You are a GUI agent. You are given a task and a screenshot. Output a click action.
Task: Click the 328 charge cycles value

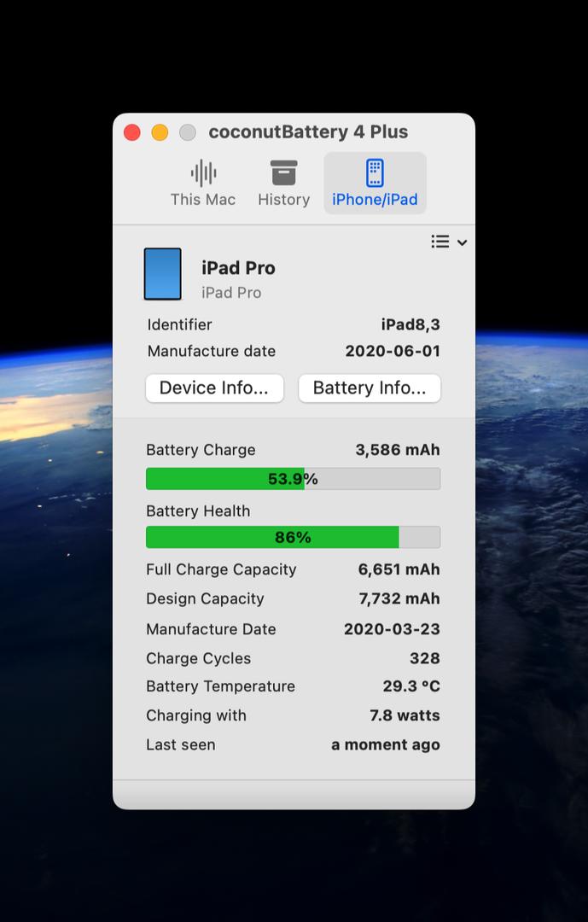tap(424, 658)
